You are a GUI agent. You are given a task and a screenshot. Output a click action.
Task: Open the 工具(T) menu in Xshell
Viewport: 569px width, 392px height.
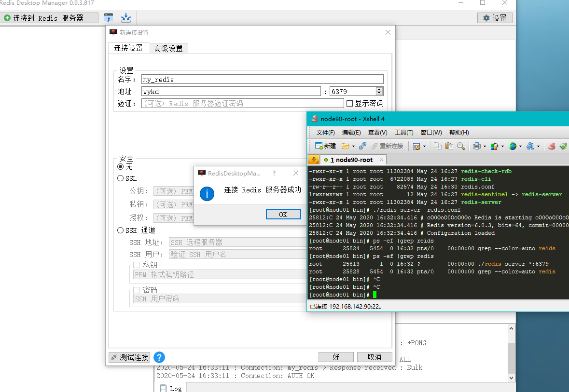pyautogui.click(x=404, y=133)
